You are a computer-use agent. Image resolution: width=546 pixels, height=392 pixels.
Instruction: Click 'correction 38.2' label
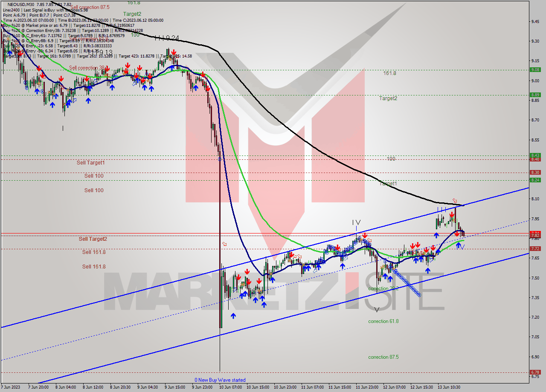click(x=383, y=288)
